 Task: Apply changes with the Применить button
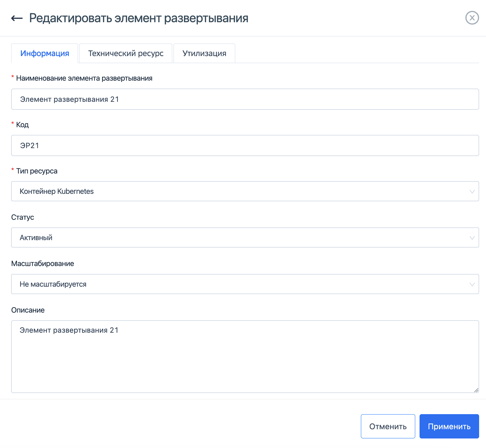click(449, 426)
